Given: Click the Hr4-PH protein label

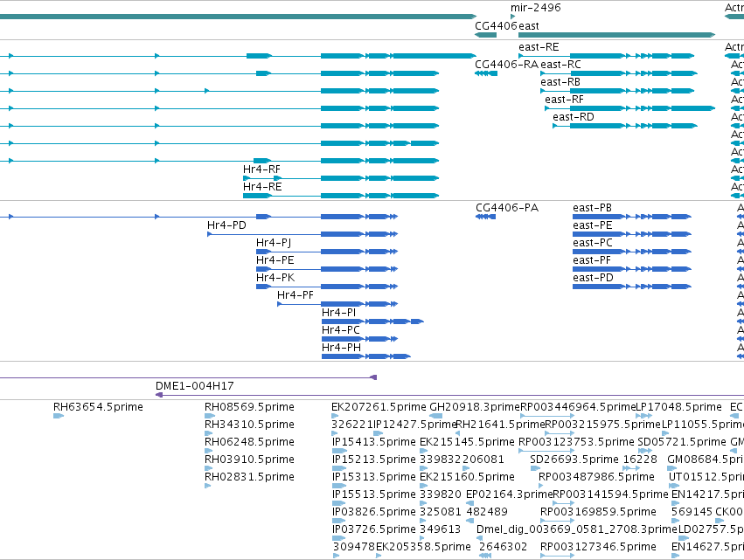Looking at the screenshot, I should (341, 348).
